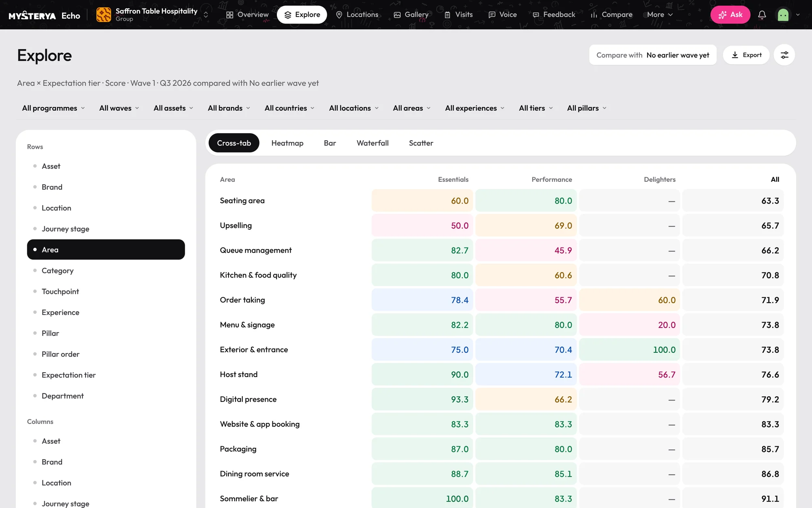The height and width of the screenshot is (508, 812).
Task: Open the All assets filter
Action: 173,108
